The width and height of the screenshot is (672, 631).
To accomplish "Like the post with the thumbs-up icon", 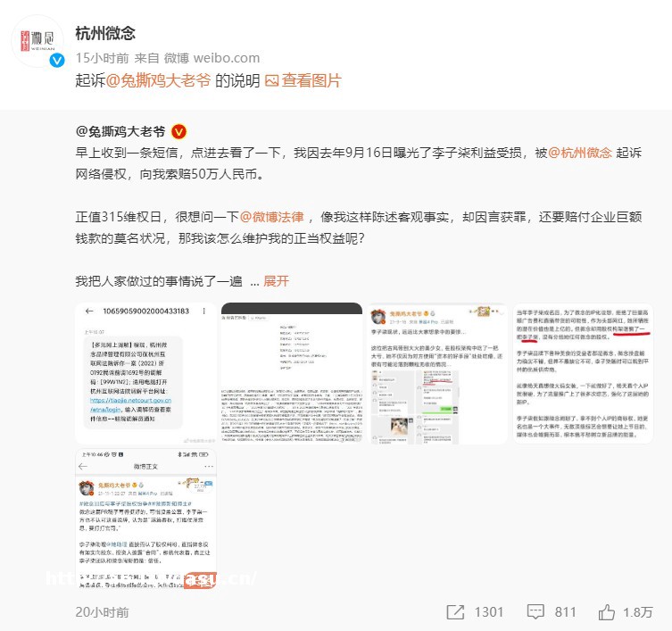I will (607, 611).
